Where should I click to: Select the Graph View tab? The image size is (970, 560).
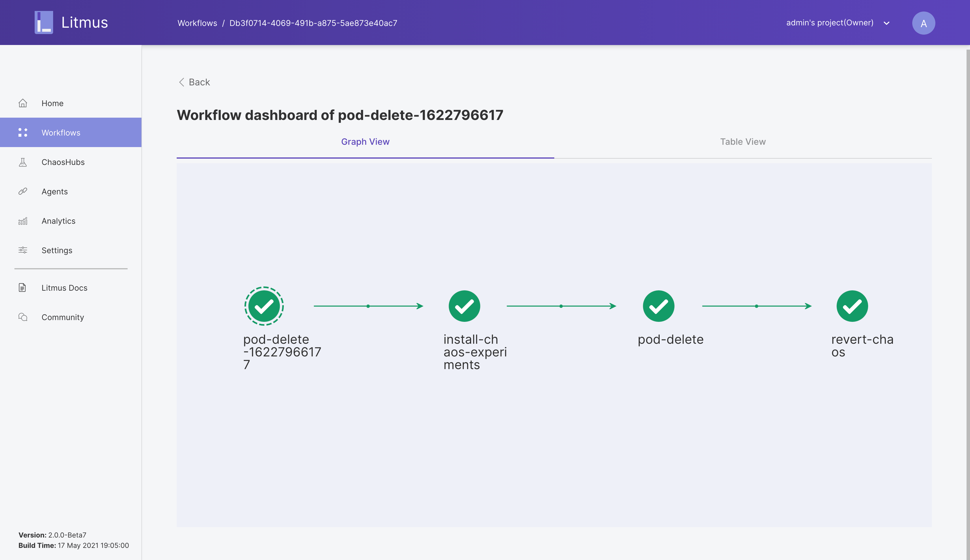pyautogui.click(x=365, y=142)
